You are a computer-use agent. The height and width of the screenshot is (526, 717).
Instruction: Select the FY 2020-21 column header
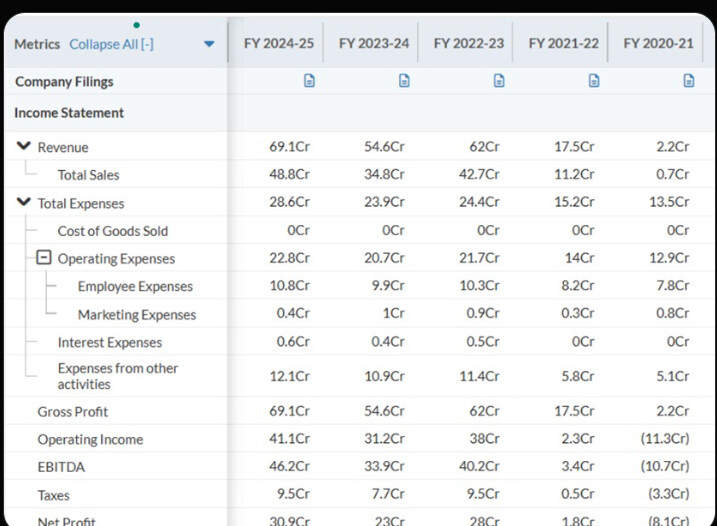pyautogui.click(x=658, y=44)
